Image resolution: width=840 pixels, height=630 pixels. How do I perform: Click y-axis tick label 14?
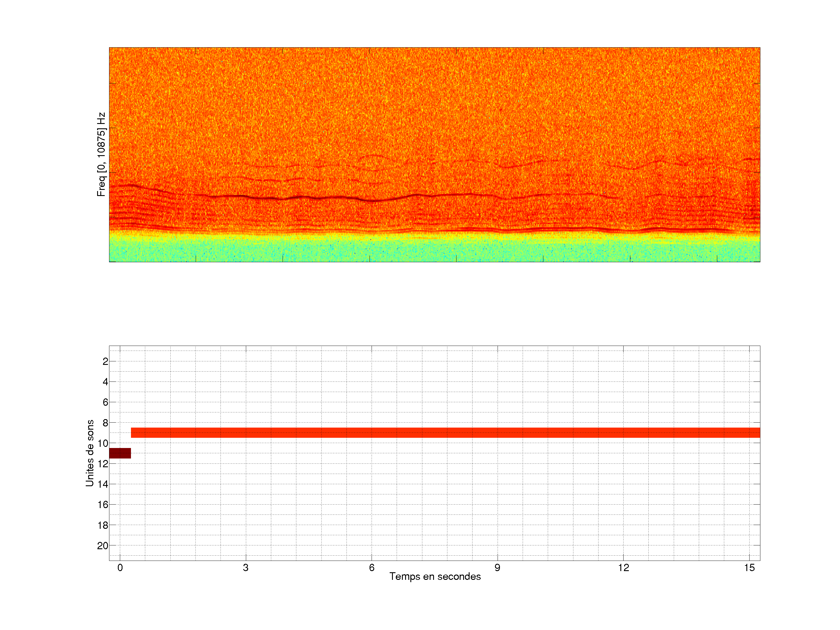(x=103, y=484)
